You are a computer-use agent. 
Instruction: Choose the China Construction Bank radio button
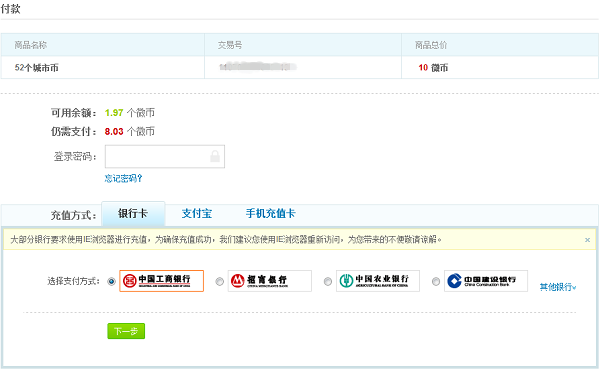click(436, 282)
